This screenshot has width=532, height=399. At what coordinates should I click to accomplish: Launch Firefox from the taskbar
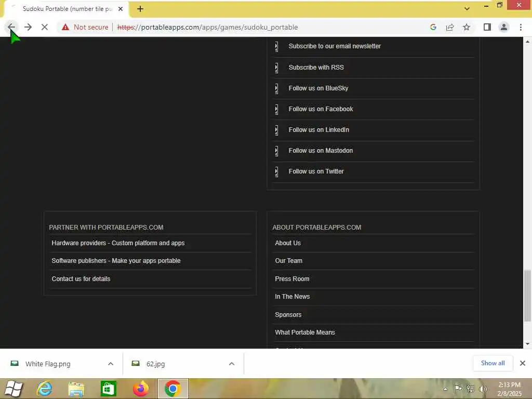point(140,389)
